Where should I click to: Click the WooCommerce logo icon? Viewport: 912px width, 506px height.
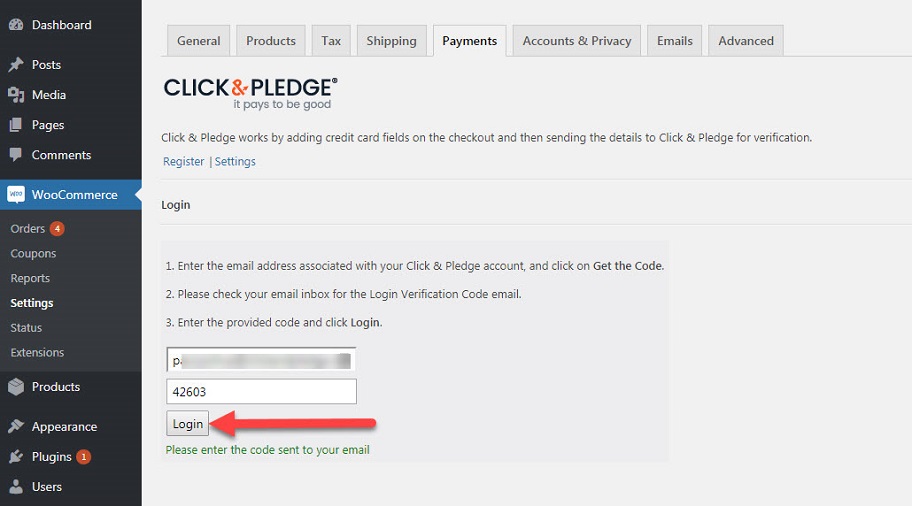tap(16, 194)
